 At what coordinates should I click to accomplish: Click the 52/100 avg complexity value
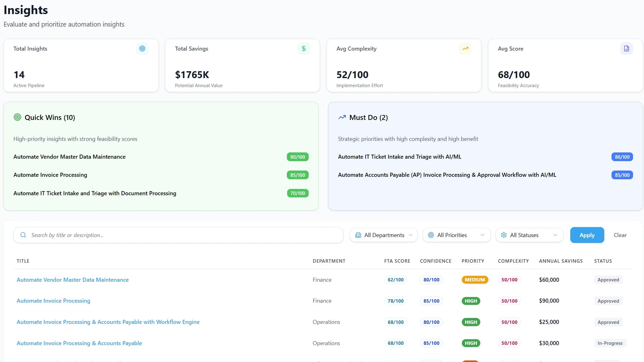tap(352, 75)
